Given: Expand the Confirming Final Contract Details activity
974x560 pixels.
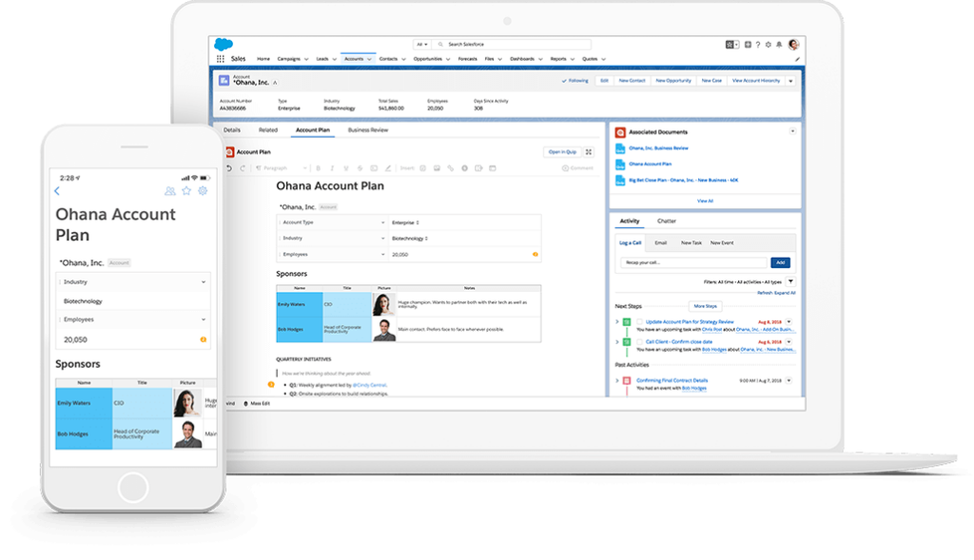Looking at the screenshot, I should click(x=616, y=380).
